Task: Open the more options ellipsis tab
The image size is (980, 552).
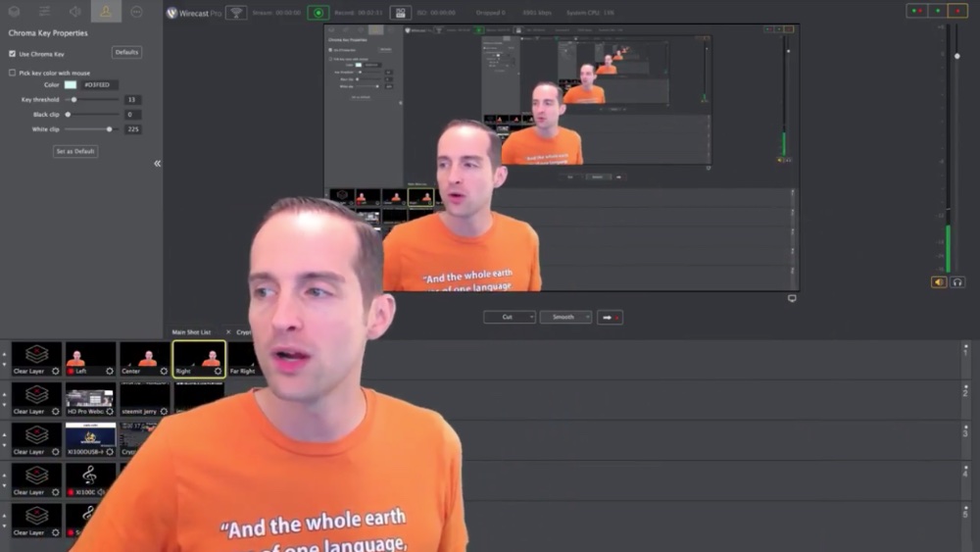Action: (136, 11)
